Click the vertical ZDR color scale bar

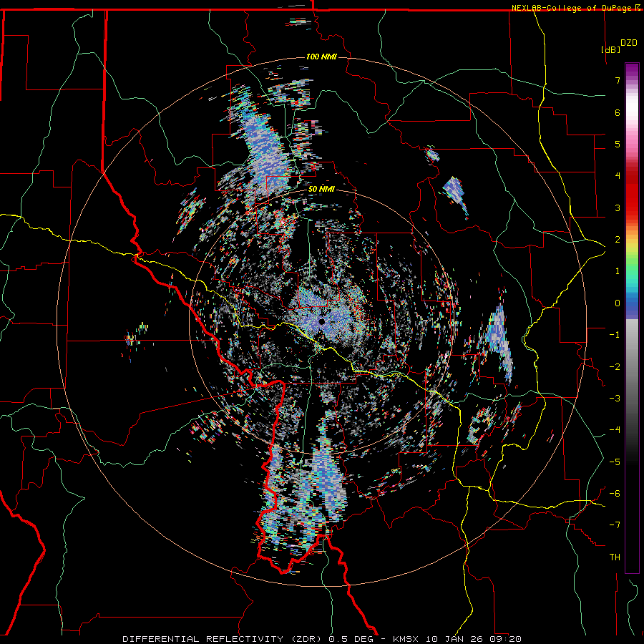tap(632, 318)
